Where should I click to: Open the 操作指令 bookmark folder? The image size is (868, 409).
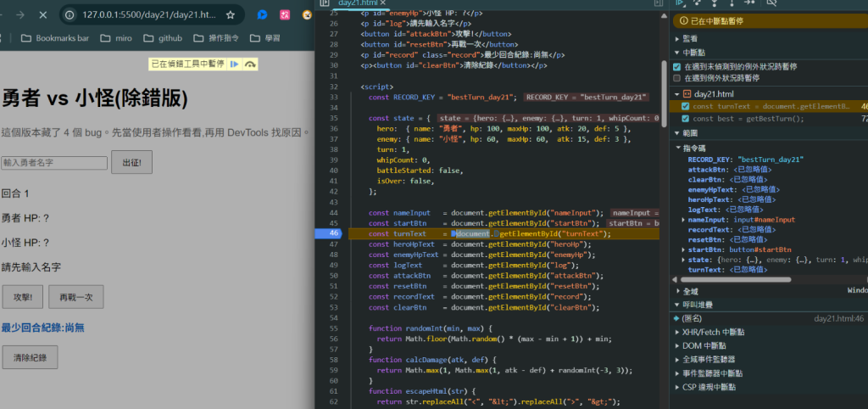216,38
